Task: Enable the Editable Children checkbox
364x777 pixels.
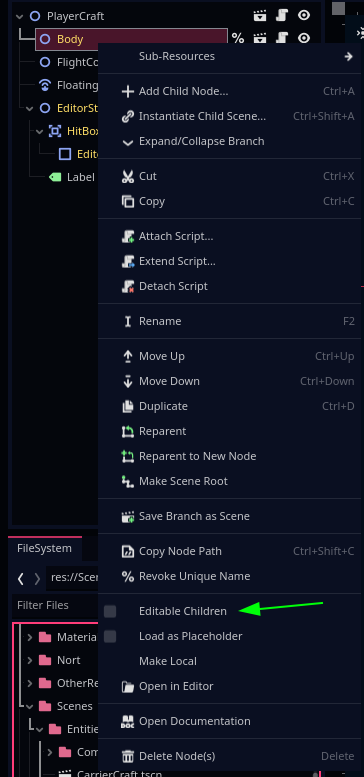Action: [x=110, y=611]
